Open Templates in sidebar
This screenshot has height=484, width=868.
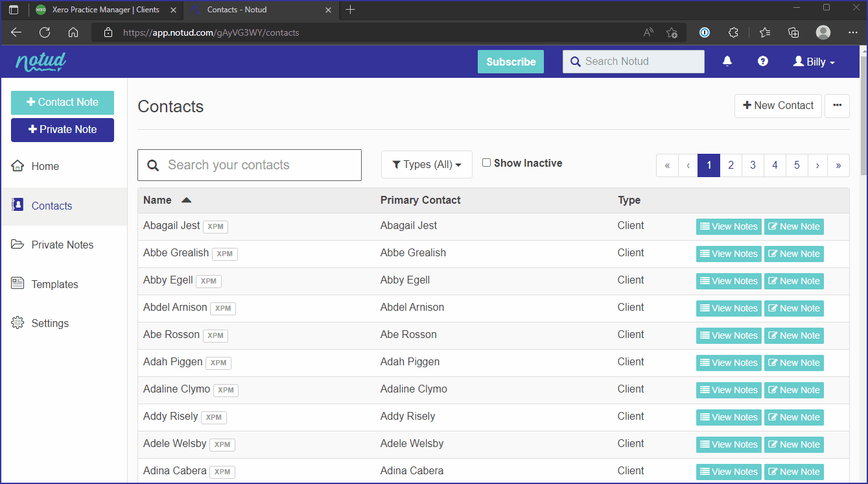point(54,284)
